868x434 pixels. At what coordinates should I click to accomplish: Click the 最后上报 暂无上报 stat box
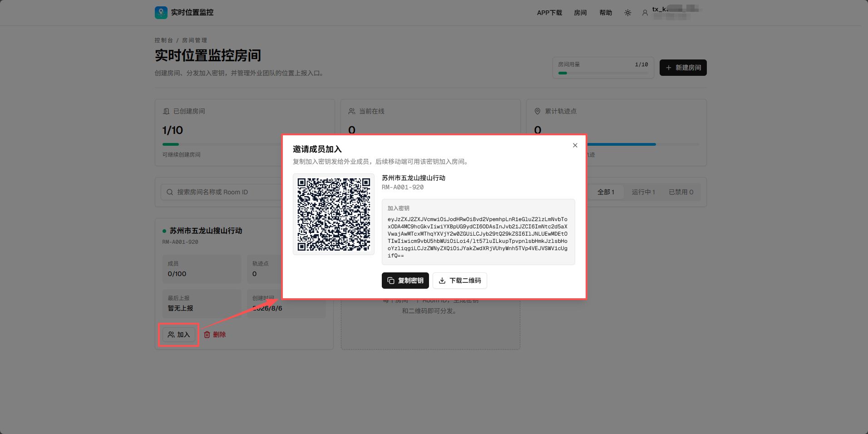point(202,303)
